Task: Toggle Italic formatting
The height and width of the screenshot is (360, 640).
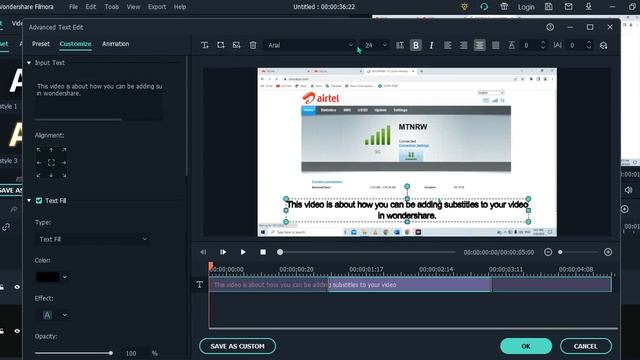Action: pyautogui.click(x=431, y=45)
